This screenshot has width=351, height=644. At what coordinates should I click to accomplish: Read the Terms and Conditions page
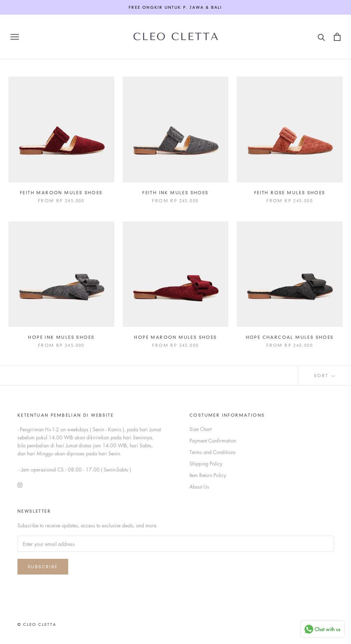pos(212,452)
